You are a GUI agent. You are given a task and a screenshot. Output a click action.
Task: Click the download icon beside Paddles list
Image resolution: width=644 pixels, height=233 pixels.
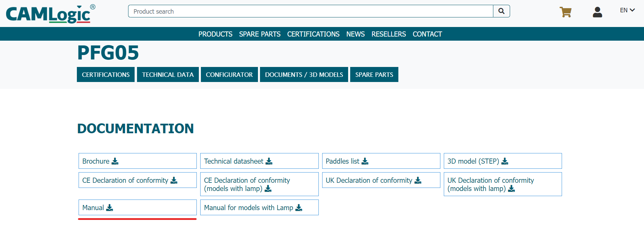pos(365,161)
